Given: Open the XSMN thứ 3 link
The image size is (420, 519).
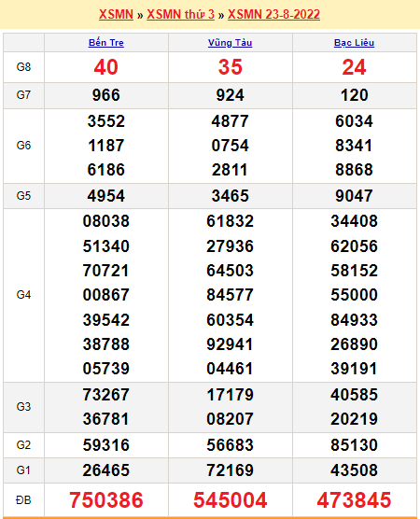Looking at the screenshot, I should coord(180,14).
